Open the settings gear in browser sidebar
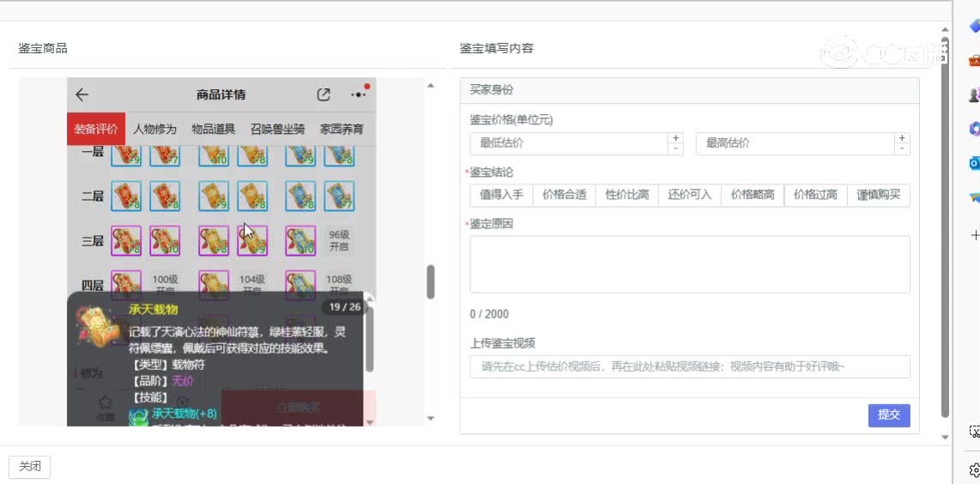 point(975,470)
